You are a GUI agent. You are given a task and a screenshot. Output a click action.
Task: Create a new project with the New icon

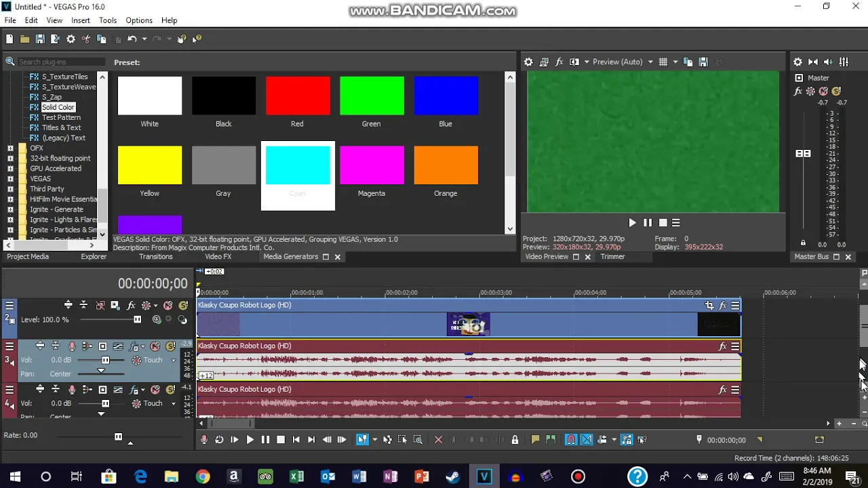(x=9, y=39)
